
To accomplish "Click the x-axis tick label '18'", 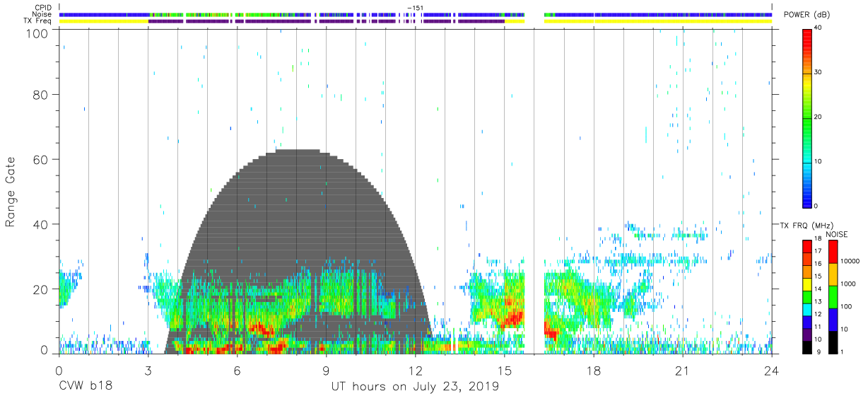I will [594, 371].
